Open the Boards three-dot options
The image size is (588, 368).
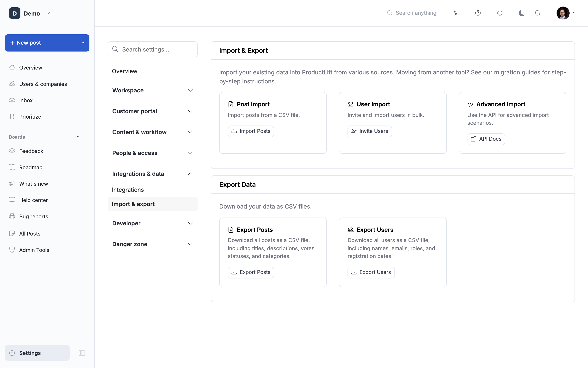point(77,137)
